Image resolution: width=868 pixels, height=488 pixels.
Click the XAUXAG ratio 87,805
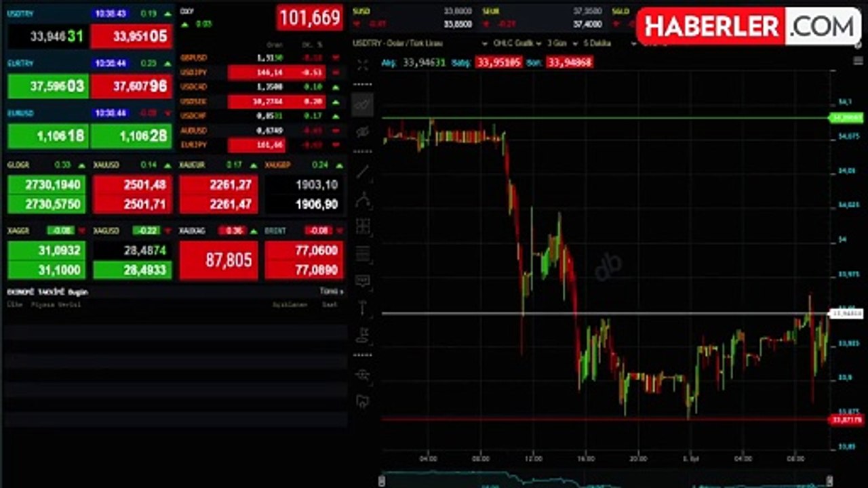pyautogui.click(x=218, y=260)
